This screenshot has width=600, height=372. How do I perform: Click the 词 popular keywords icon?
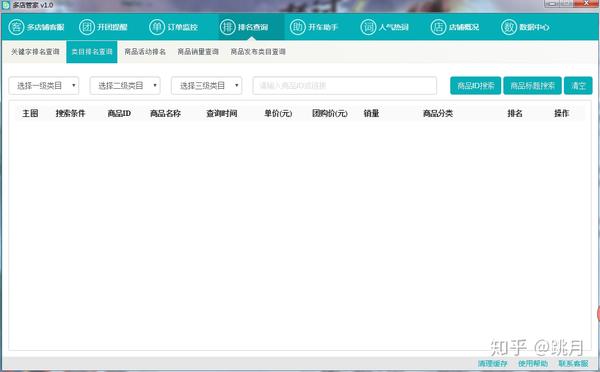pos(368,27)
